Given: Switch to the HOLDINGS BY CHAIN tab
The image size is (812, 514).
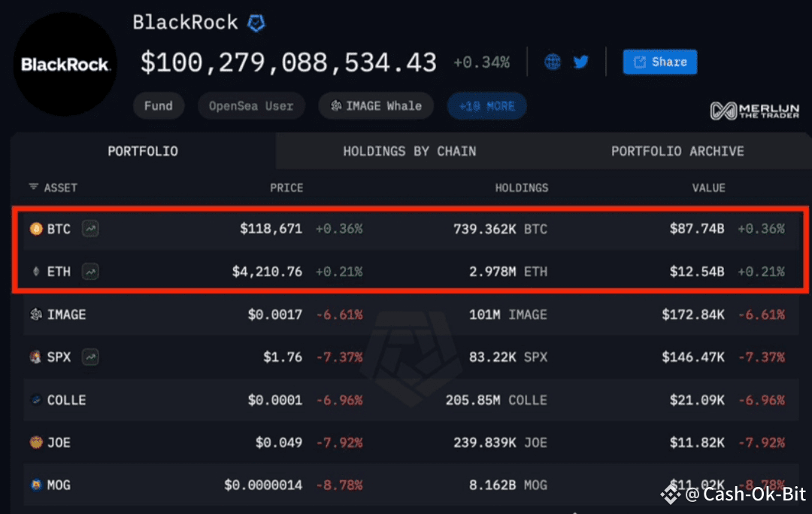Looking at the screenshot, I should click(x=409, y=151).
